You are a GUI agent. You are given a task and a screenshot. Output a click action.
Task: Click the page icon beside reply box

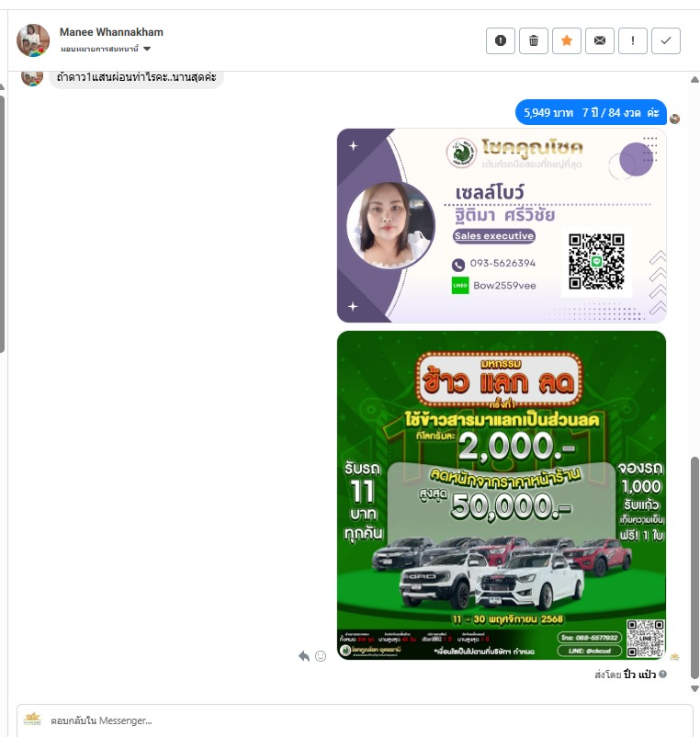(32, 720)
